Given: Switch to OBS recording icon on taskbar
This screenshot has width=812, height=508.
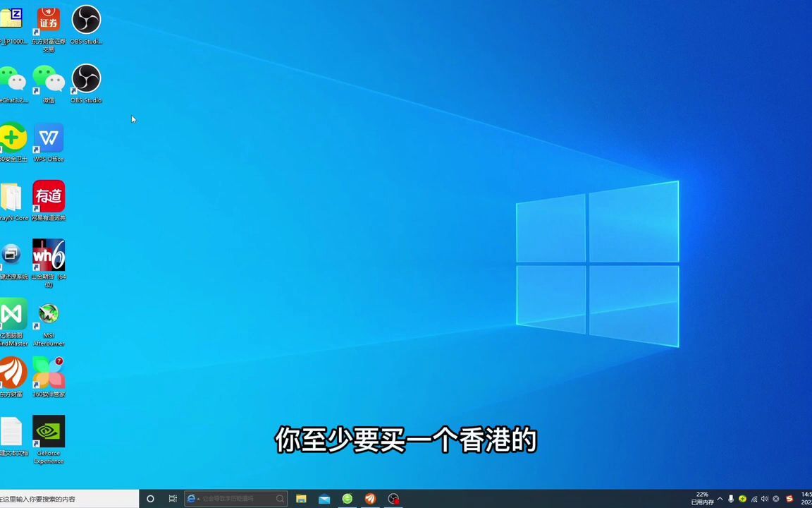Looking at the screenshot, I should (393, 499).
